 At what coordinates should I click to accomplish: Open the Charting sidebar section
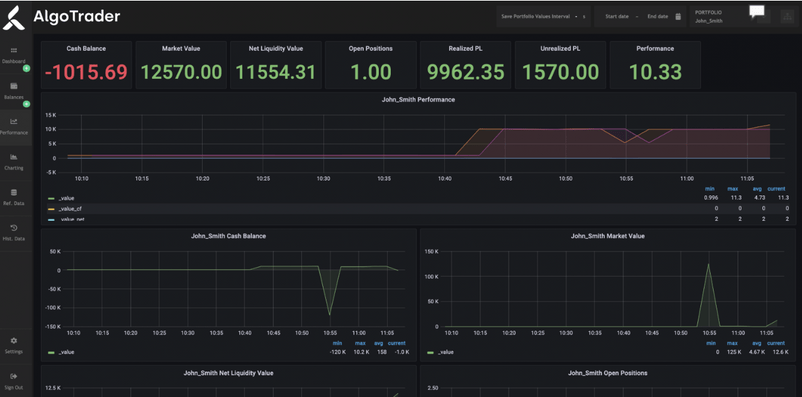14,162
